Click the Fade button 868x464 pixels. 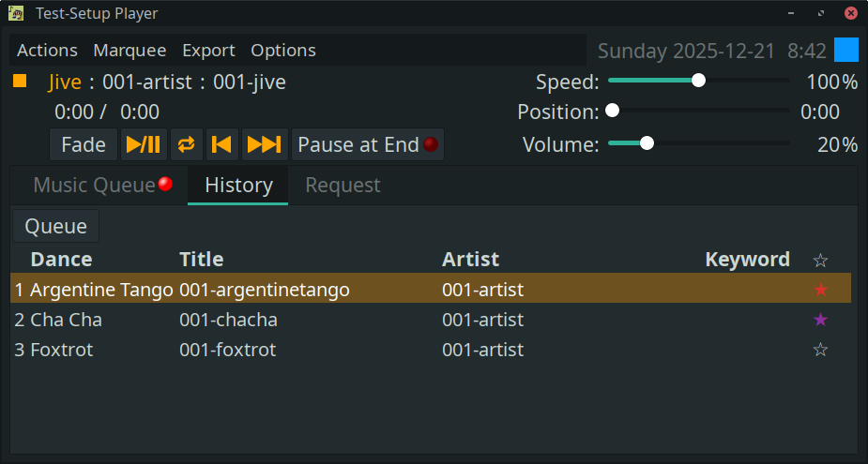pos(84,144)
